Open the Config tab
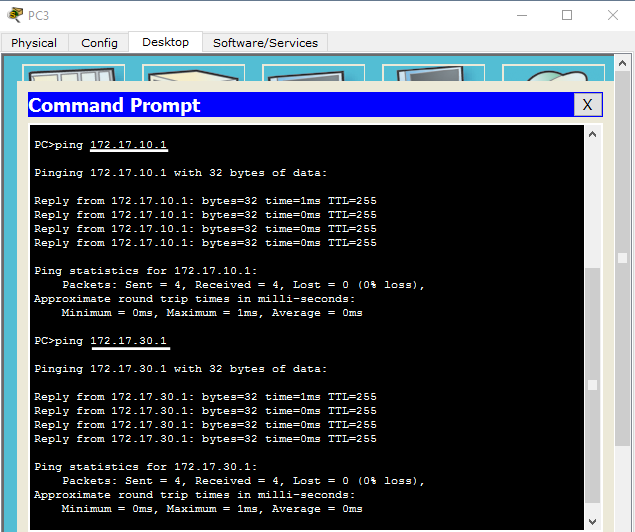Viewport: 635px width, 532px height. tap(99, 43)
